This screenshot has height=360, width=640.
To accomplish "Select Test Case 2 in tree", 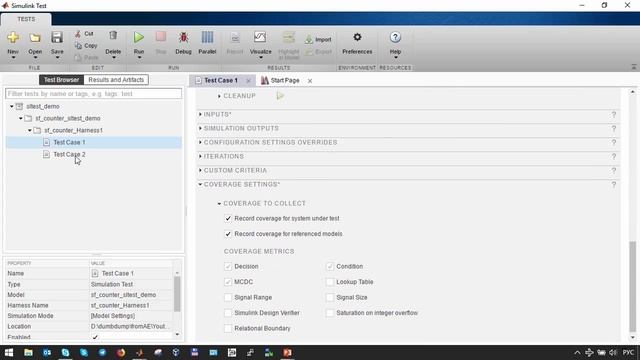I will [x=69, y=154].
